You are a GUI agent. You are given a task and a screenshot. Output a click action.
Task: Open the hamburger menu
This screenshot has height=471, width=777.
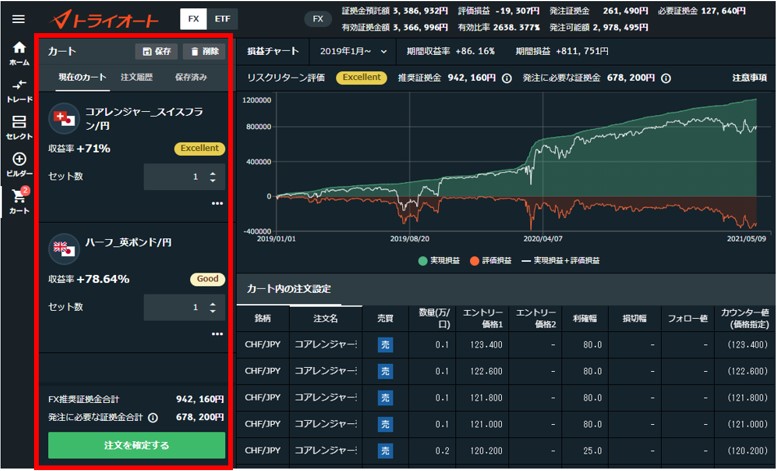[18, 19]
